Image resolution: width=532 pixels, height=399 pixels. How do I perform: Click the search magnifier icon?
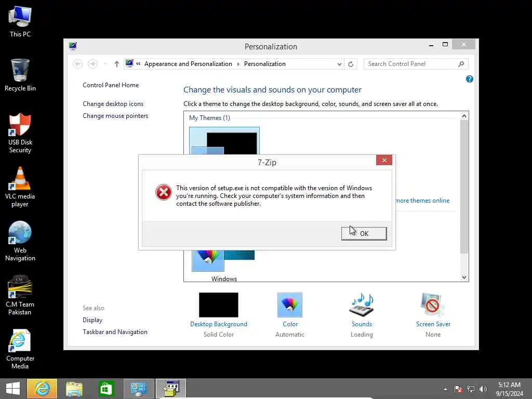coord(461,64)
